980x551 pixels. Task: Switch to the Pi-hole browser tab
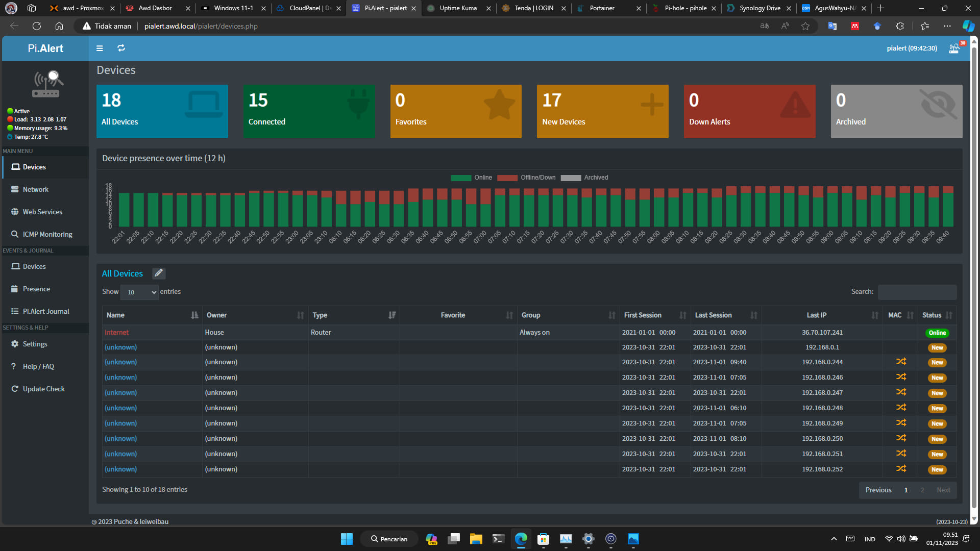pos(685,8)
